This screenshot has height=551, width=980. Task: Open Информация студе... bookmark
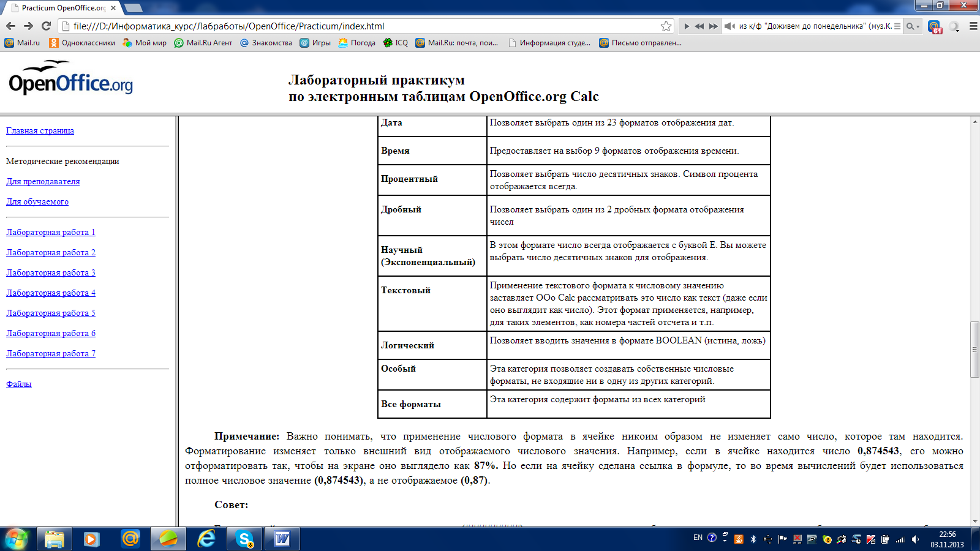click(549, 43)
